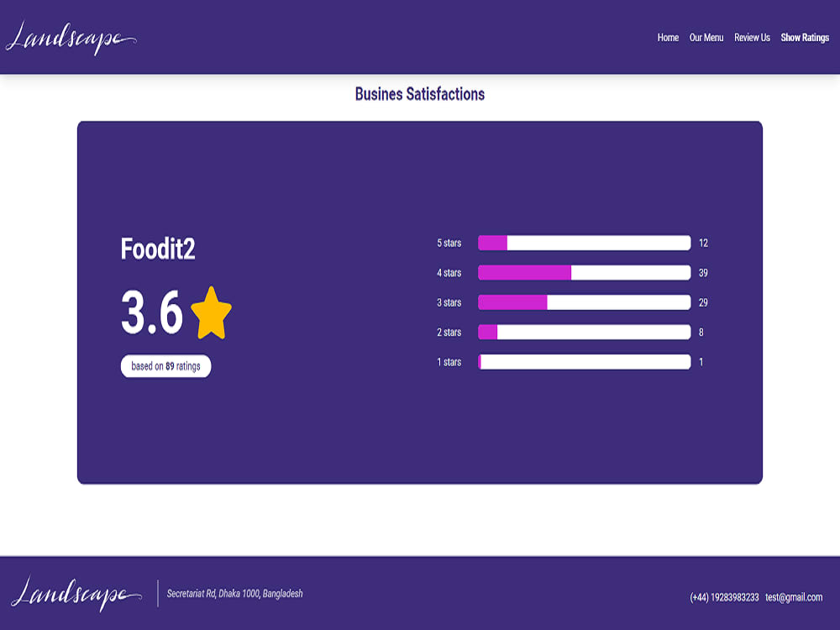Click the '1 stars' label
The image size is (840, 630).
pyautogui.click(x=449, y=362)
